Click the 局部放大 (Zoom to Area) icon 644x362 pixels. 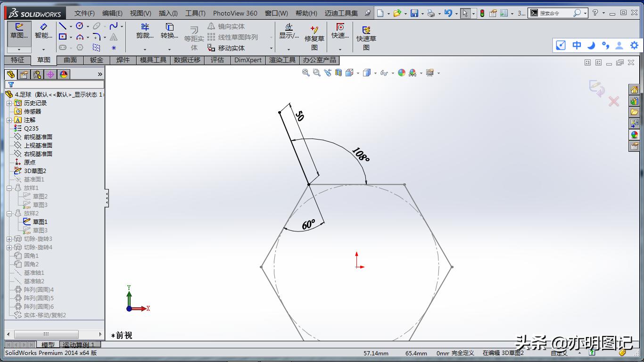pos(316,73)
